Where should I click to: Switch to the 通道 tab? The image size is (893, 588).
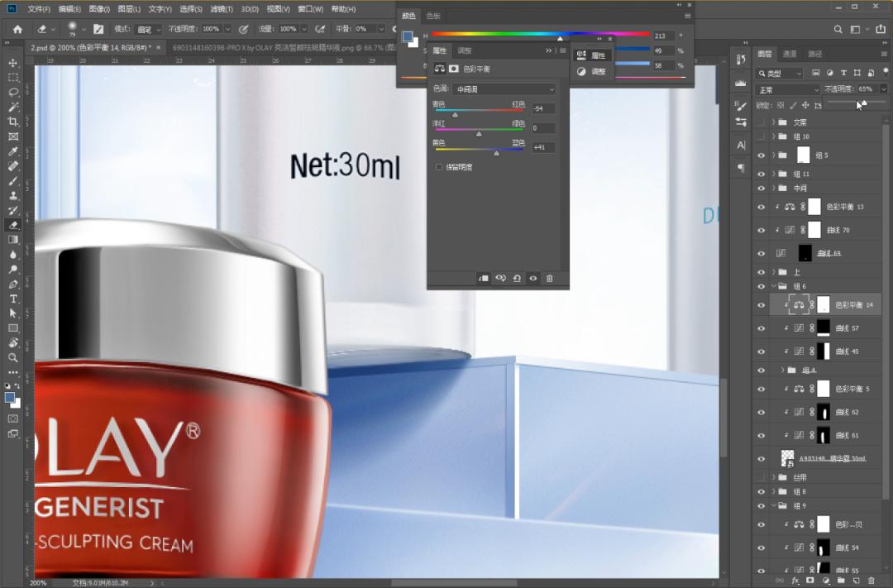pyautogui.click(x=790, y=54)
